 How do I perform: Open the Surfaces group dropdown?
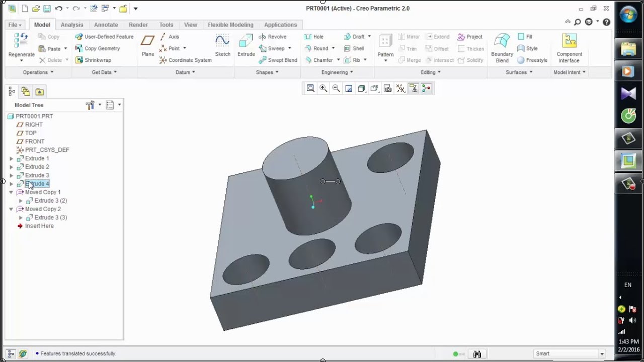pyautogui.click(x=519, y=72)
